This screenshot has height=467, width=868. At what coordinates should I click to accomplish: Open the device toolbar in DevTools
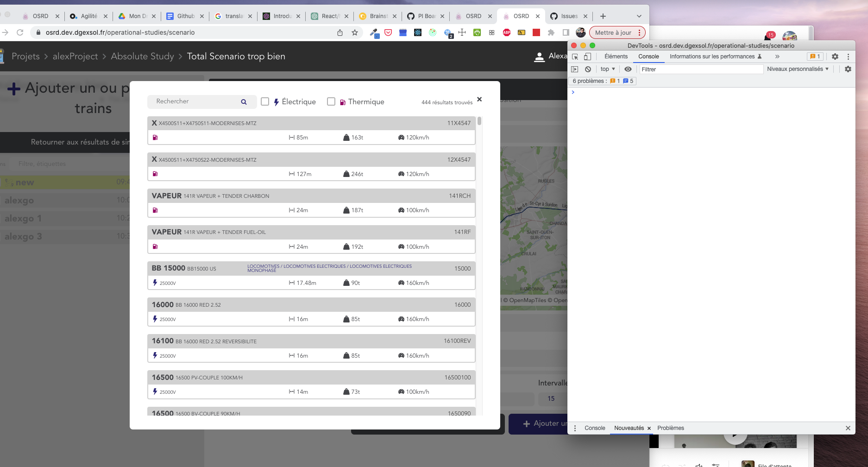[x=588, y=56]
